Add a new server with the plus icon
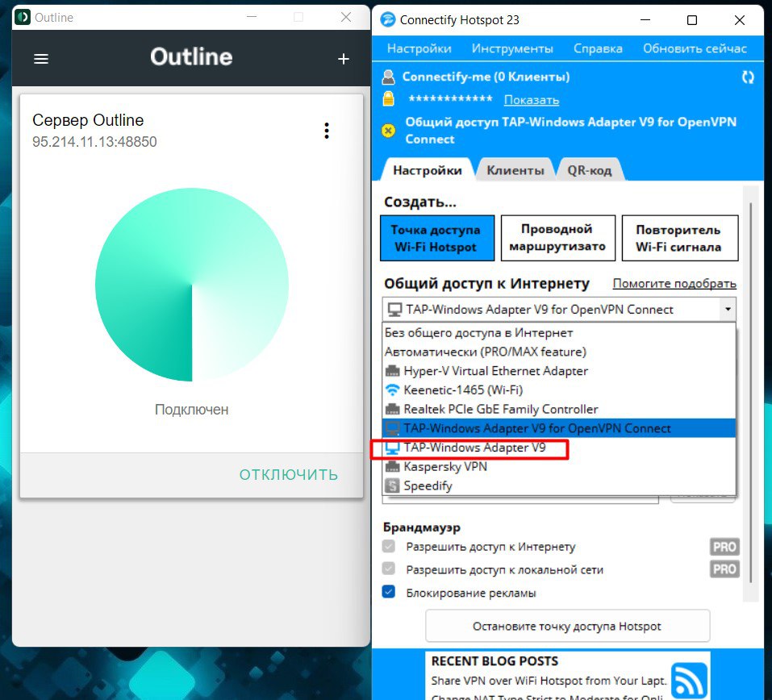 tap(343, 59)
